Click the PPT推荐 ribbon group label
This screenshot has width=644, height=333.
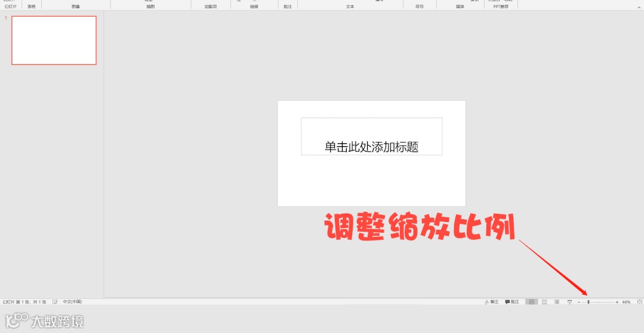pos(501,7)
